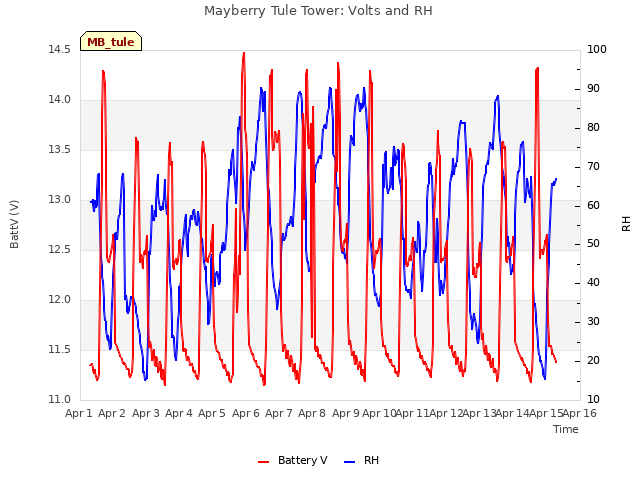Click the Apr 11 date tick label
Image resolution: width=640 pixels, height=480 pixels.
413,413
